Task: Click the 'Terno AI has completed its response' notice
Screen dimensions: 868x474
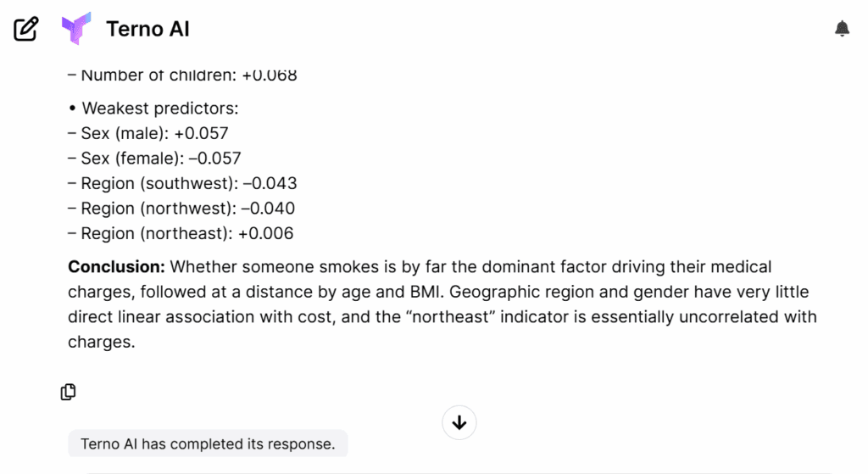Action: 208,443
